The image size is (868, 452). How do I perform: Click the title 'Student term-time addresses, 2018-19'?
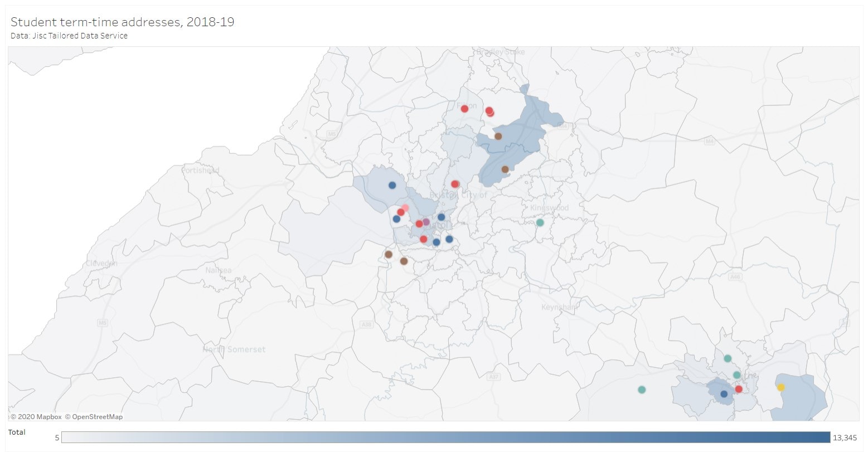click(x=122, y=22)
